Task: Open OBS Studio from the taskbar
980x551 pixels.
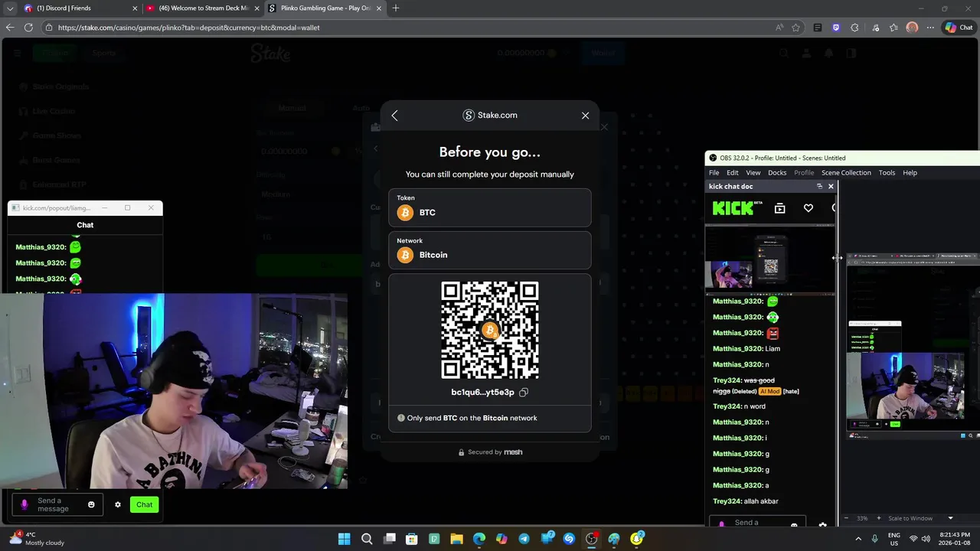Action: pos(591,539)
